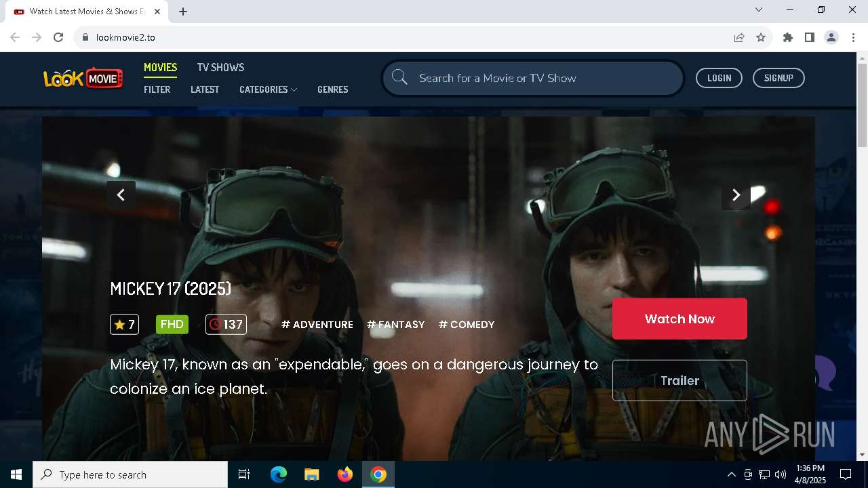The image size is (868, 488).
Task: Launch Microsoft Edge from taskbar
Action: (x=279, y=474)
